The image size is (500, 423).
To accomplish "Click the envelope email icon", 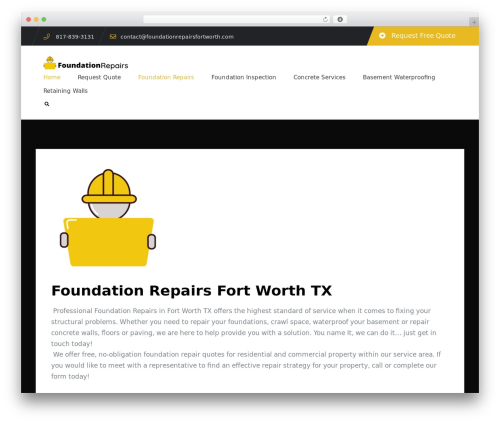I will pos(113,36).
